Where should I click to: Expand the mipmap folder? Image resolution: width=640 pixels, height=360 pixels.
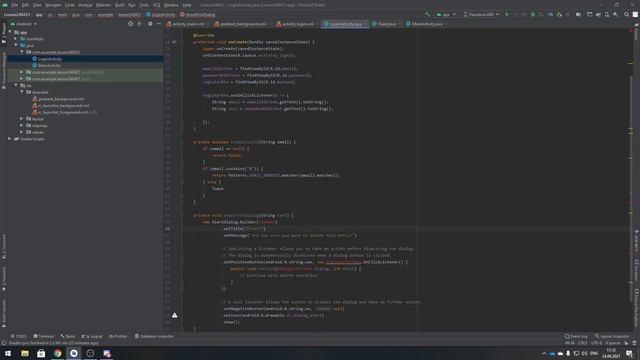pos(22,125)
